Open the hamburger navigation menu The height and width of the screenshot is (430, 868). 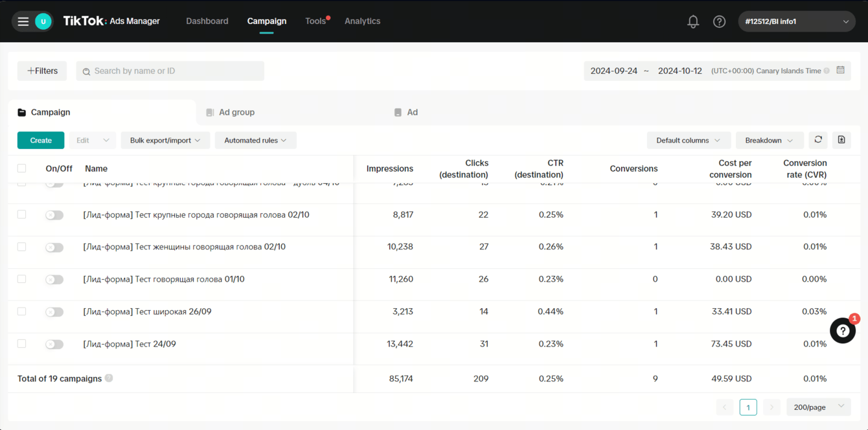coord(23,21)
